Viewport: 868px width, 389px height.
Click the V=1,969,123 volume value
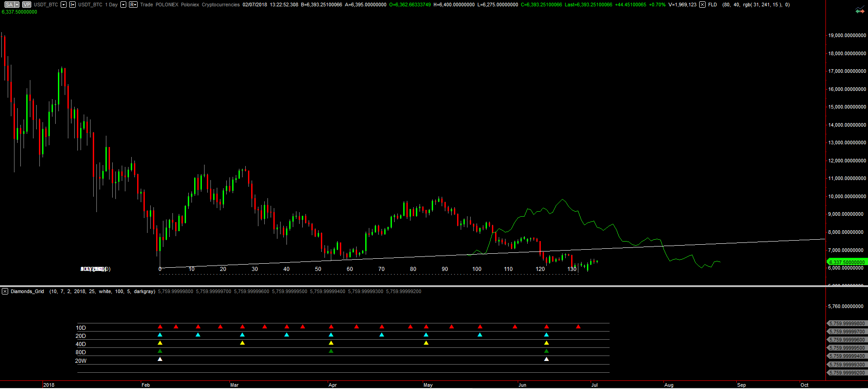[682, 5]
